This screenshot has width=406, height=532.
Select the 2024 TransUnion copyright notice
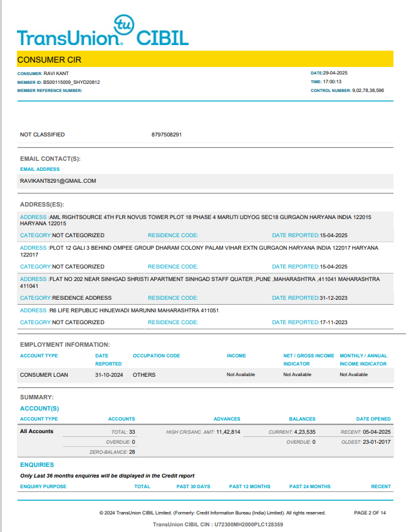[212, 513]
